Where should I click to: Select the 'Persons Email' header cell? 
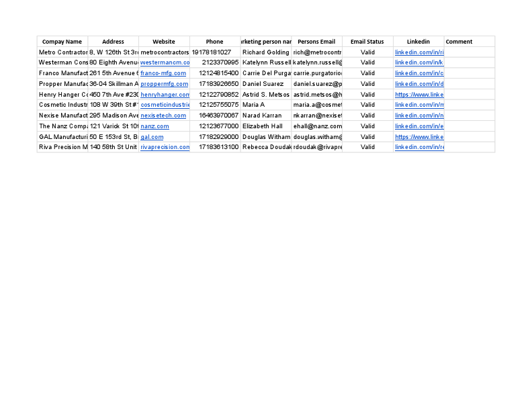tap(317, 42)
